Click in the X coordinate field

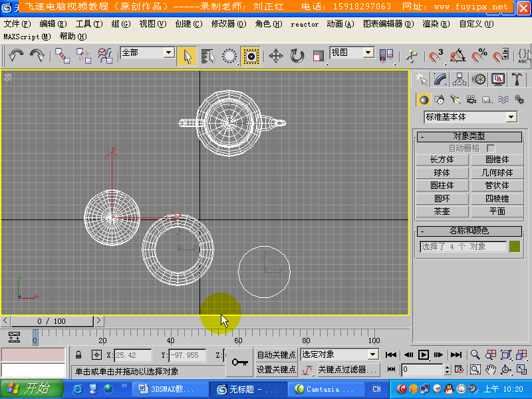[x=132, y=355]
